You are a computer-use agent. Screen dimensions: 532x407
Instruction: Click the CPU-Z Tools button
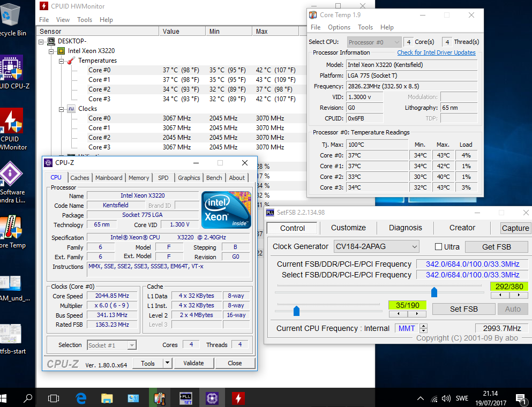147,363
